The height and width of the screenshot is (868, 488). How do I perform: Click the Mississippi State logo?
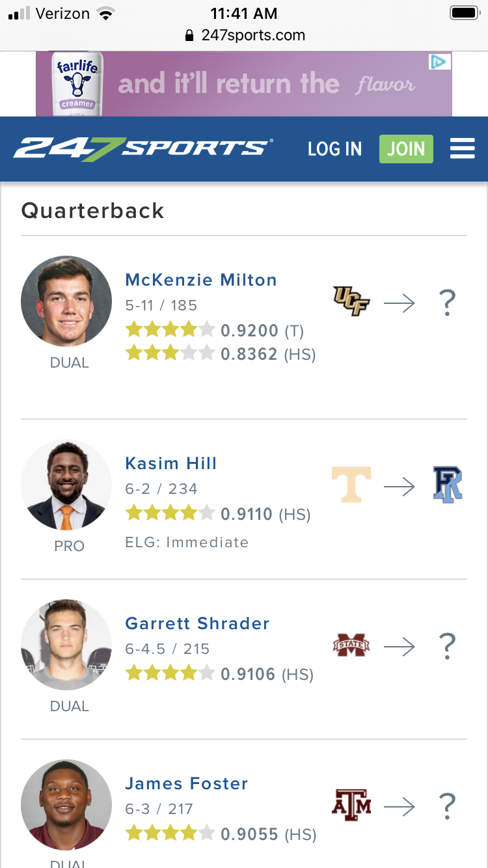351,645
